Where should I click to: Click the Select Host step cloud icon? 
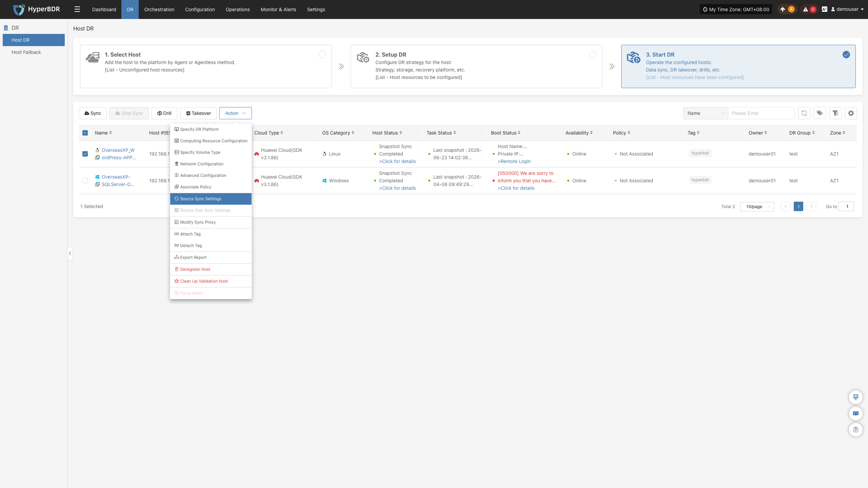pos(93,57)
